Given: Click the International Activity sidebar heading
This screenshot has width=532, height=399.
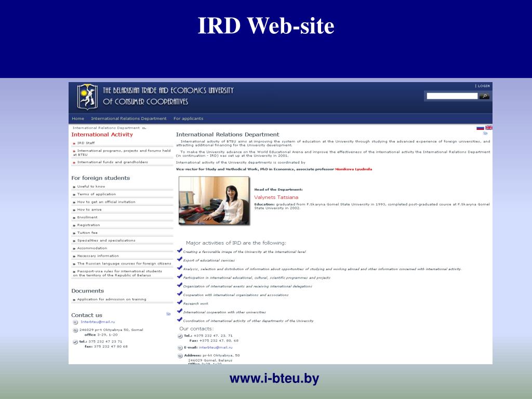Looking at the screenshot, I should pyautogui.click(x=102, y=135).
